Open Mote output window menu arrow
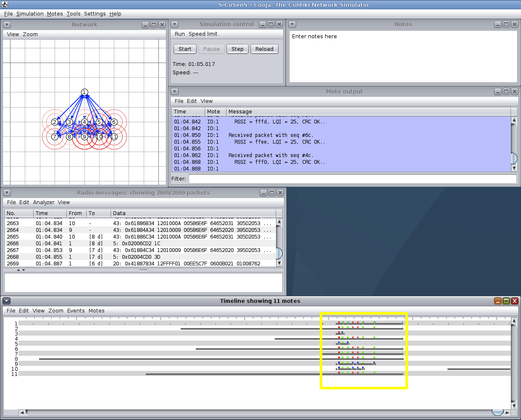The height and width of the screenshot is (420, 521). (175, 92)
